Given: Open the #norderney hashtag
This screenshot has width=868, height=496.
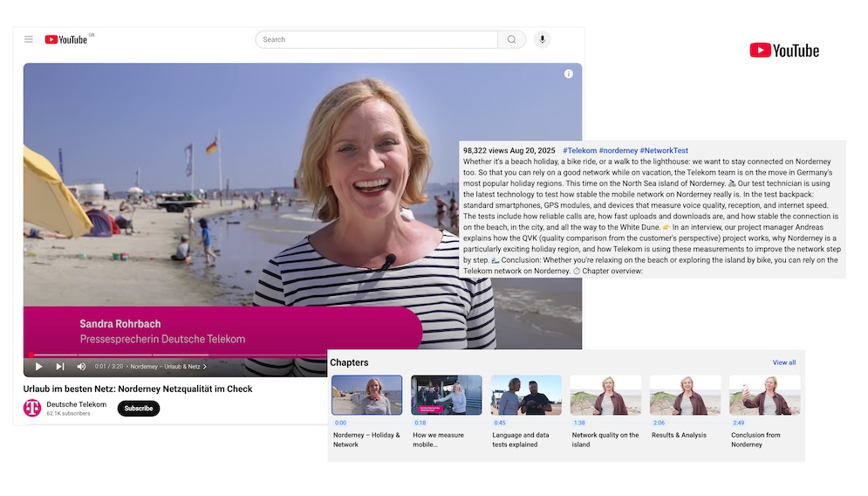Looking at the screenshot, I should (x=619, y=150).
